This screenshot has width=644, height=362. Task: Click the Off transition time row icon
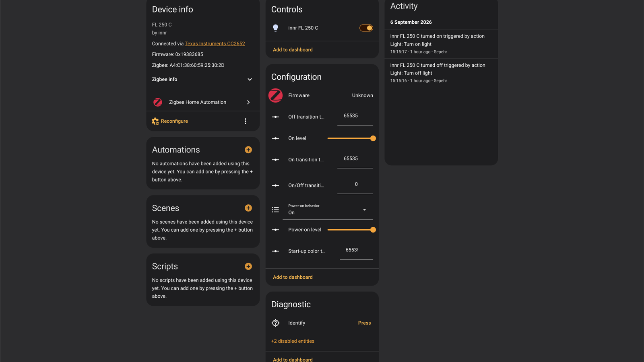click(x=275, y=117)
